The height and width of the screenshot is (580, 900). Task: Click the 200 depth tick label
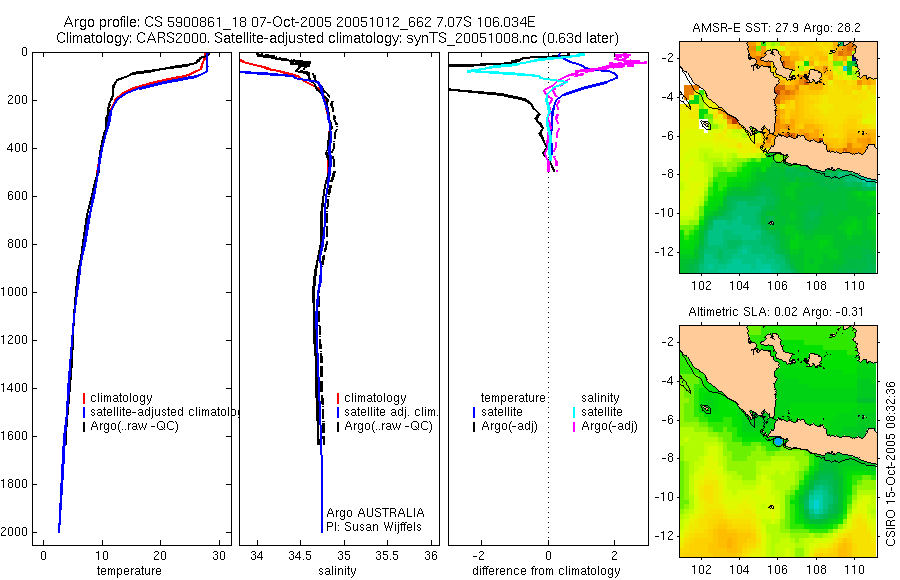(x=18, y=100)
